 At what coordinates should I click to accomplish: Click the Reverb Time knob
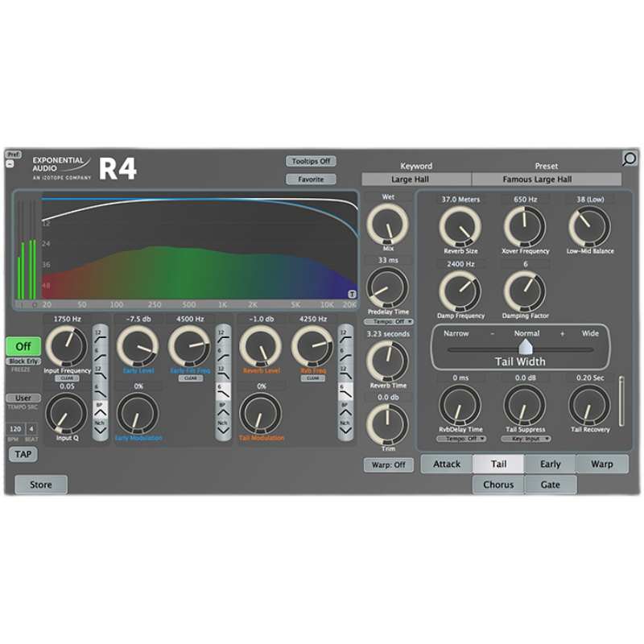click(388, 361)
